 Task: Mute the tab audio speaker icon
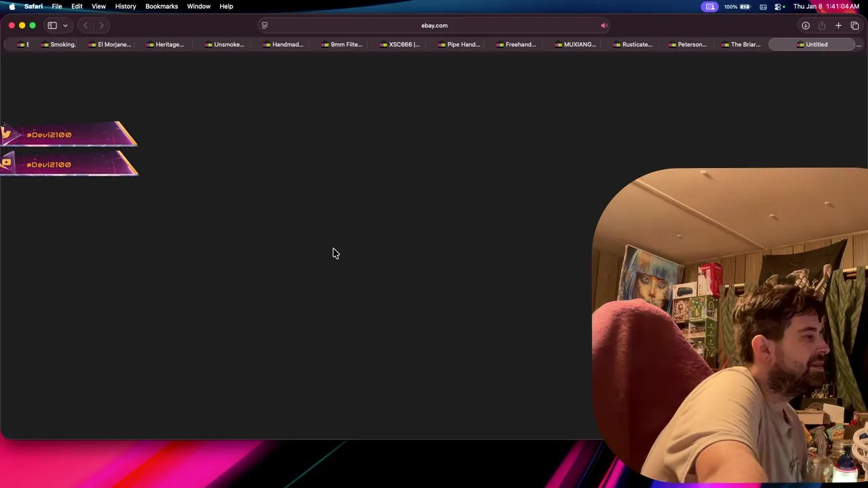[x=604, y=25]
